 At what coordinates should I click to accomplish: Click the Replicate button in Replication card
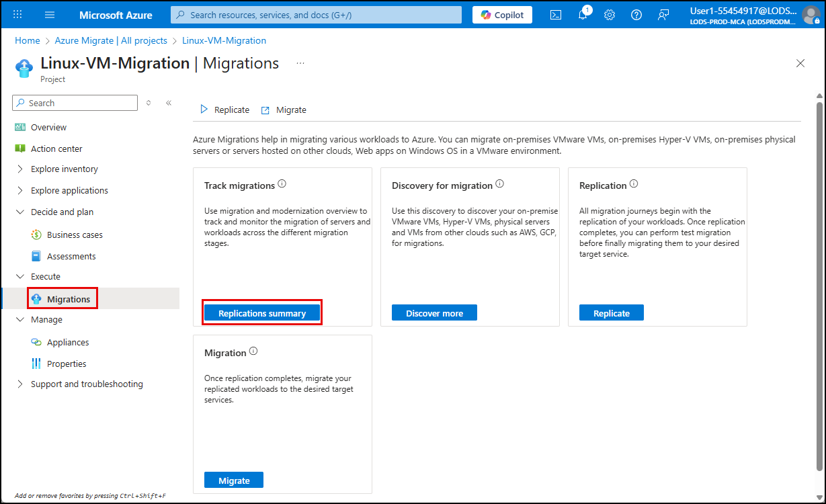click(612, 313)
